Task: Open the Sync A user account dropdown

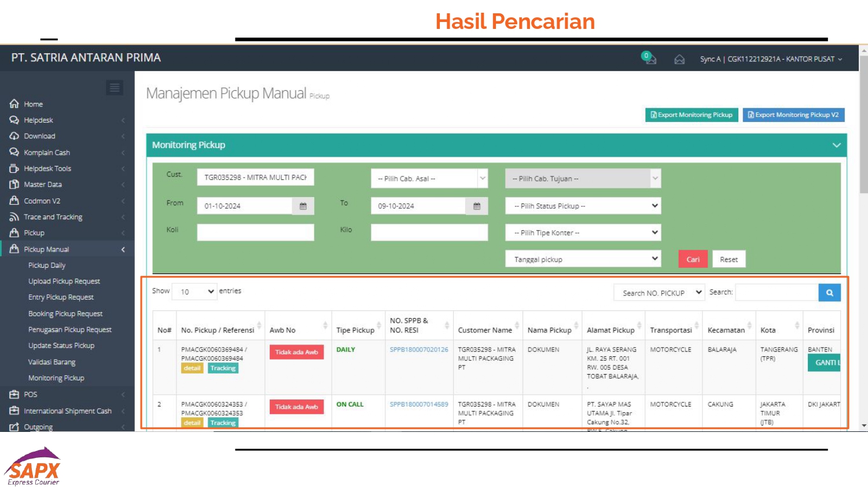Action: tap(771, 59)
